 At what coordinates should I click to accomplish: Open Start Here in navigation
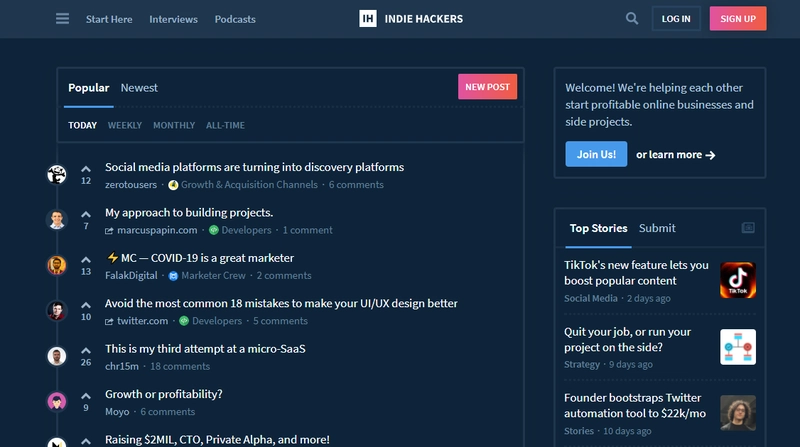tap(109, 19)
